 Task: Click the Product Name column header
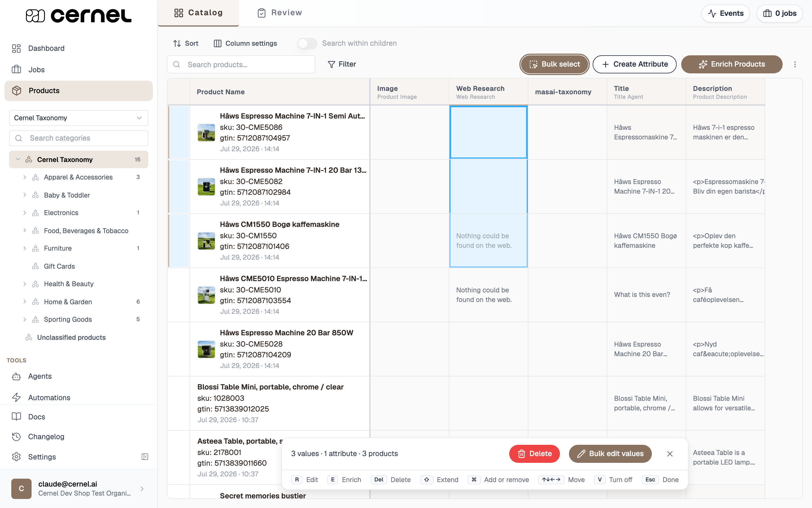click(279, 92)
